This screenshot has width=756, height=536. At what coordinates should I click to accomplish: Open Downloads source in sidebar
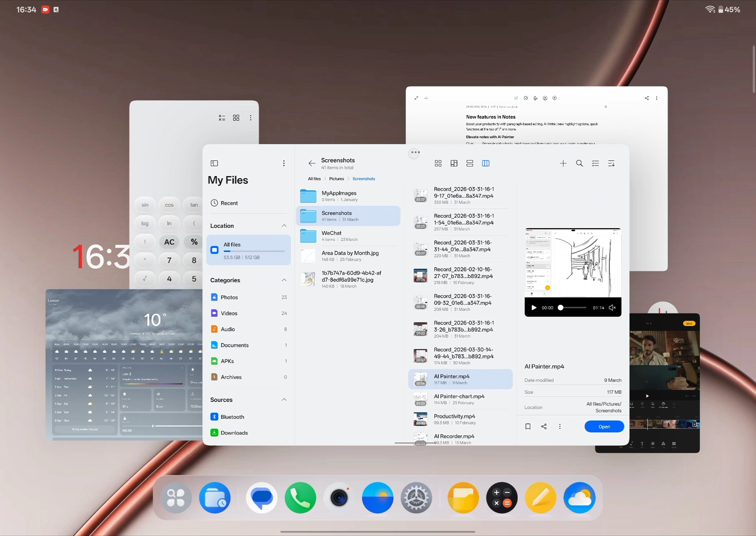(248, 433)
